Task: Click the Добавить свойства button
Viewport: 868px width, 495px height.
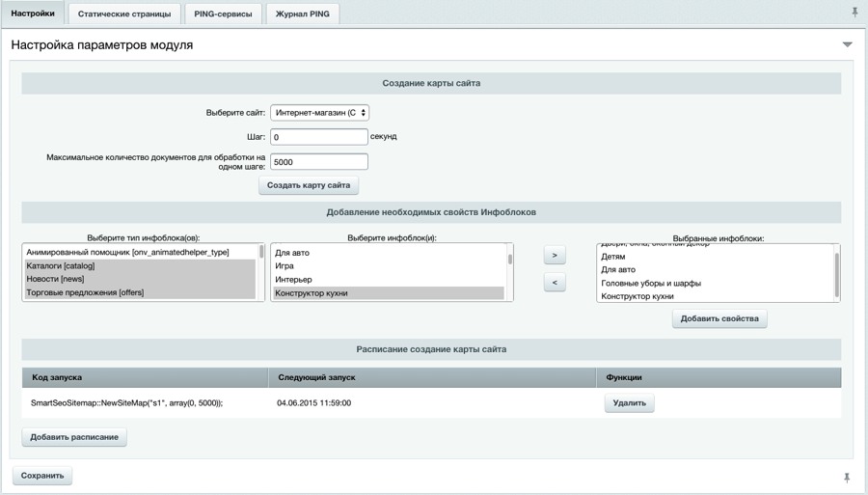Action: pos(719,318)
